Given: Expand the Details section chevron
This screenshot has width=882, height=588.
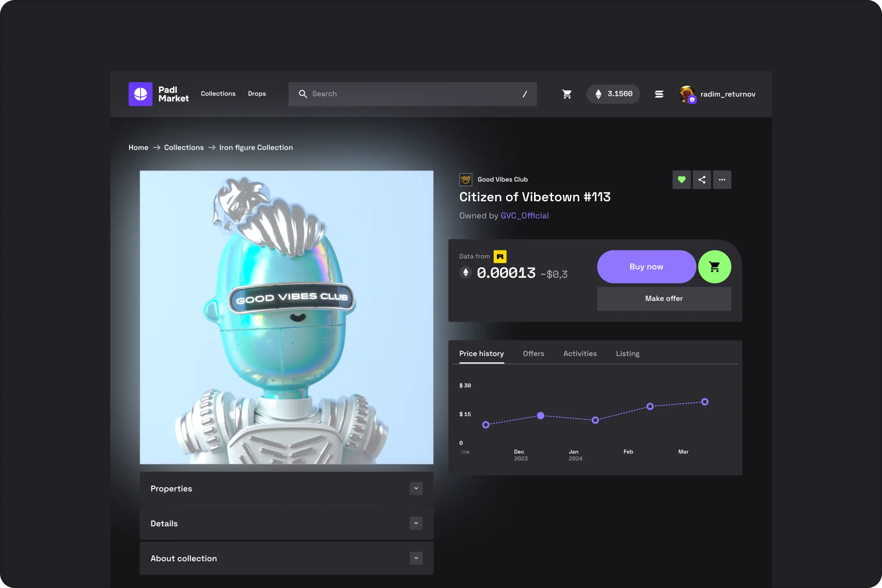Looking at the screenshot, I should tap(416, 523).
